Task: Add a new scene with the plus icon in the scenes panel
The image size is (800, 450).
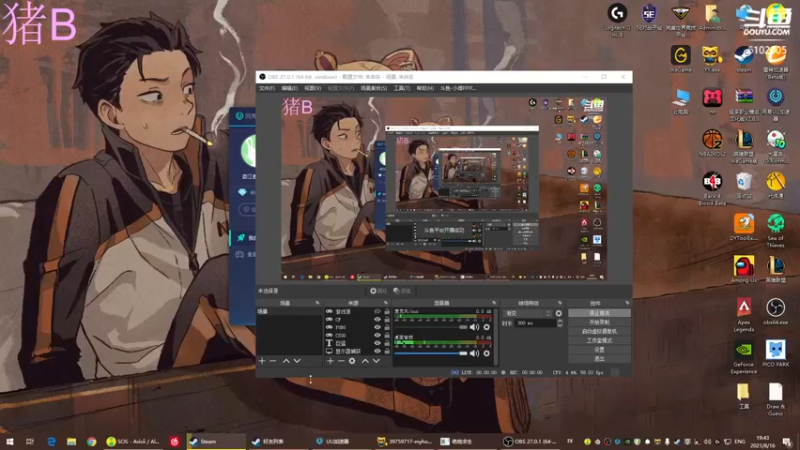Action: [x=262, y=361]
